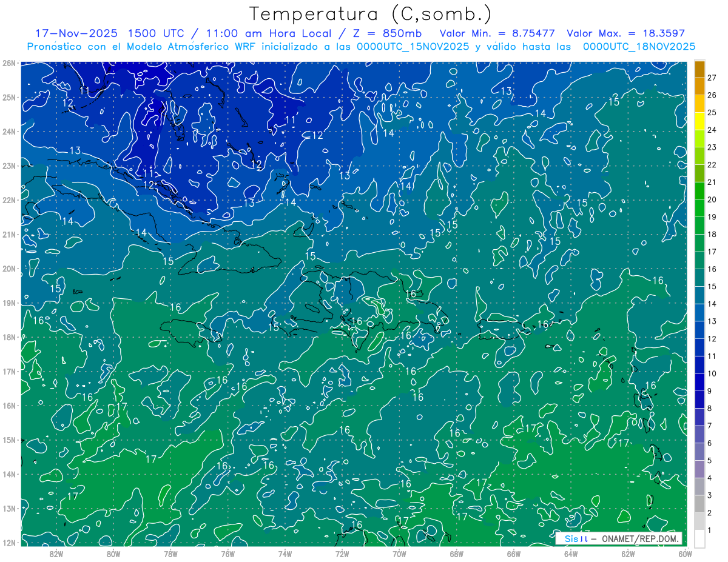The image size is (728, 562).
Task: Click the white swatch below 1 on color scale
Action: tap(699, 538)
